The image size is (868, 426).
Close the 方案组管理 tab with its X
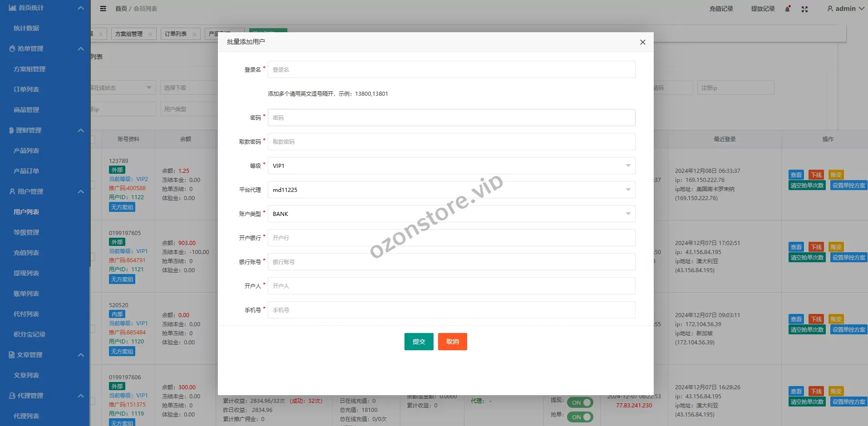[x=150, y=34]
